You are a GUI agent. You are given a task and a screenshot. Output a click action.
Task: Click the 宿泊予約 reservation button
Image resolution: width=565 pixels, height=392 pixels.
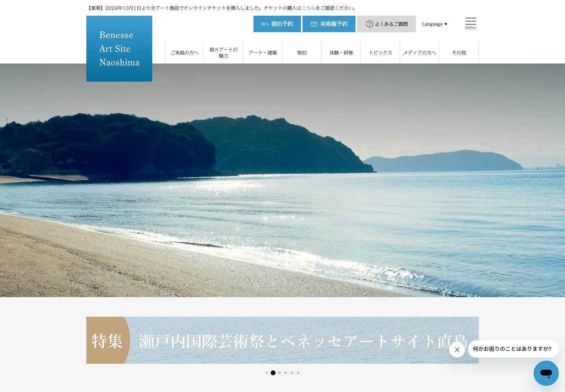pyautogui.click(x=277, y=24)
